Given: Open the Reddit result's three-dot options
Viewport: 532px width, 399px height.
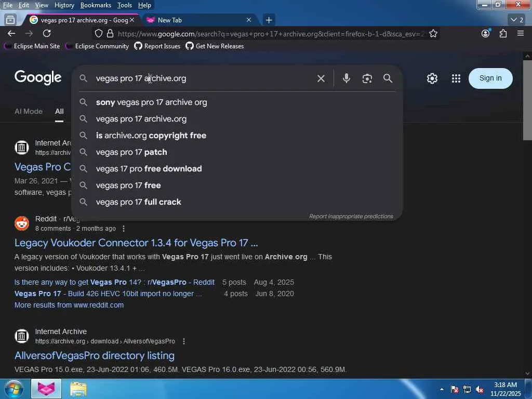Looking at the screenshot, I should [x=124, y=229].
